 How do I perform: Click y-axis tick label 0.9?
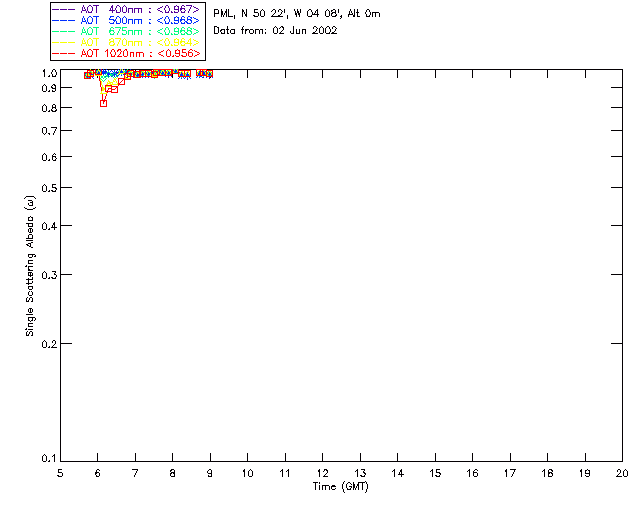(x=49, y=88)
